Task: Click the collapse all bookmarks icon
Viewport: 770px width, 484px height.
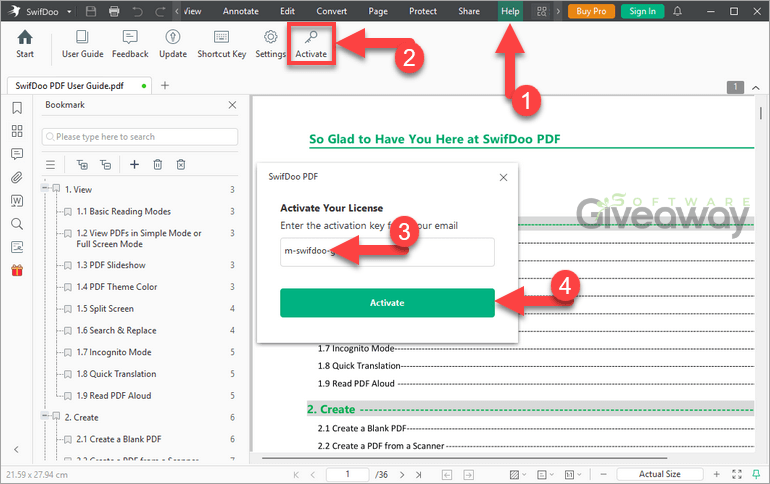Action: 106,164
